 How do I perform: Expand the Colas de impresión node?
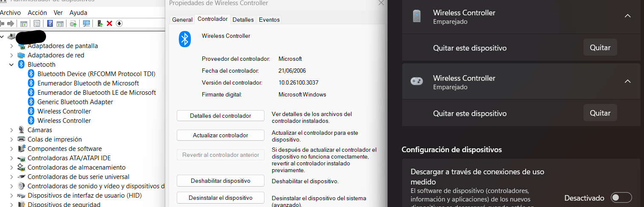point(11,139)
